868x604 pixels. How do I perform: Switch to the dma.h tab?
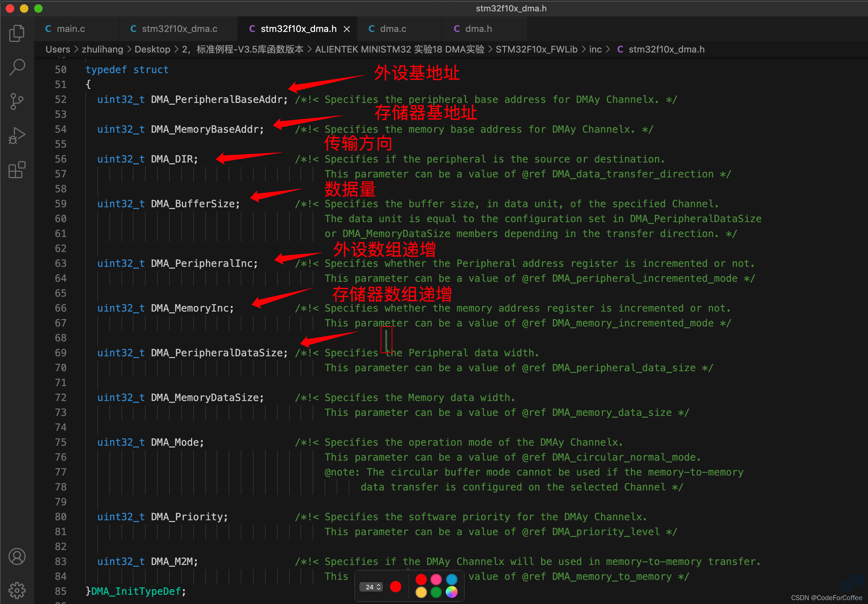click(473, 29)
